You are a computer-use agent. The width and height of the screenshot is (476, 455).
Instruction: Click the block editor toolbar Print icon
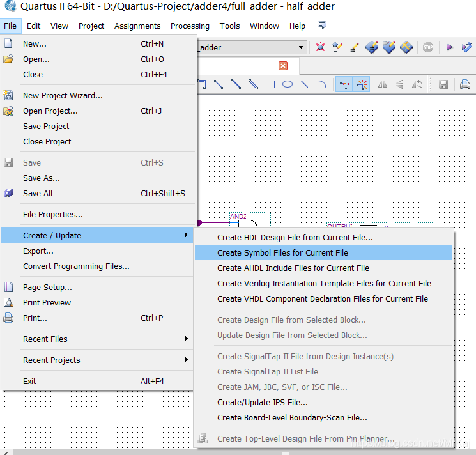pyautogui.click(x=464, y=84)
